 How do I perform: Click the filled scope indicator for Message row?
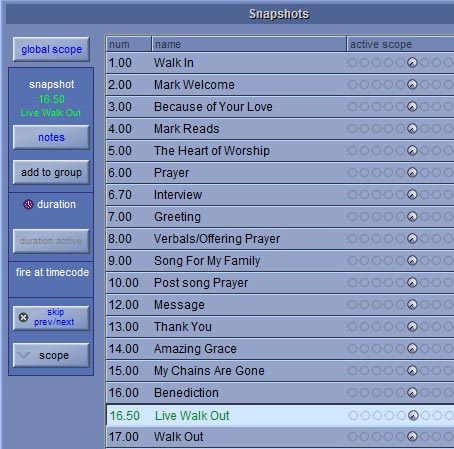point(412,305)
